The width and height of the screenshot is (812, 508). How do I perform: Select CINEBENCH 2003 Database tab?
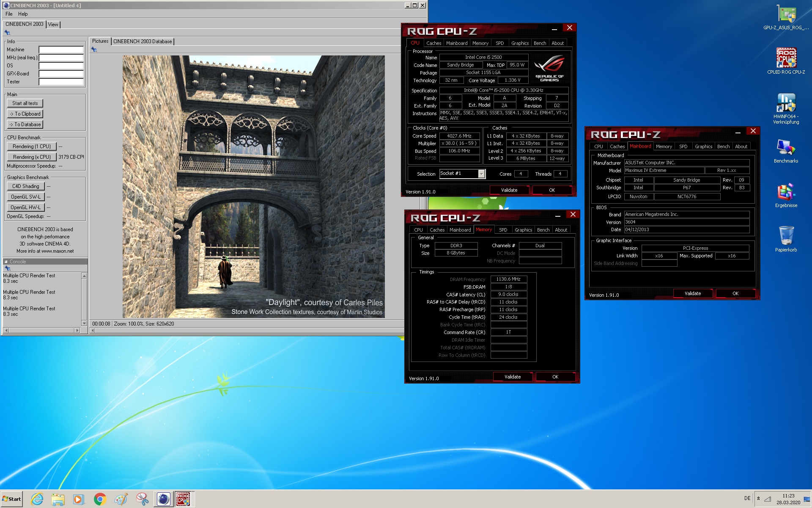click(x=143, y=41)
